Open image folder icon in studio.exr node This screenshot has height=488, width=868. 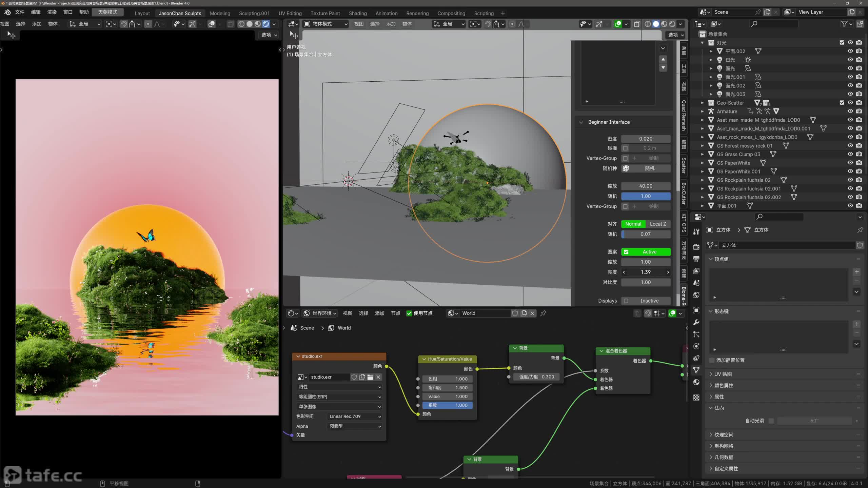(x=370, y=377)
